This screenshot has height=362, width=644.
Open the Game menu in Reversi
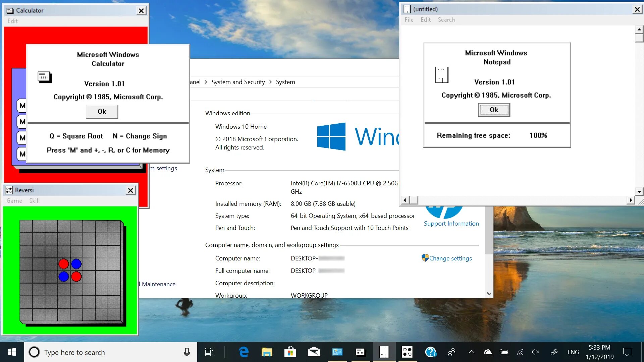(x=14, y=201)
